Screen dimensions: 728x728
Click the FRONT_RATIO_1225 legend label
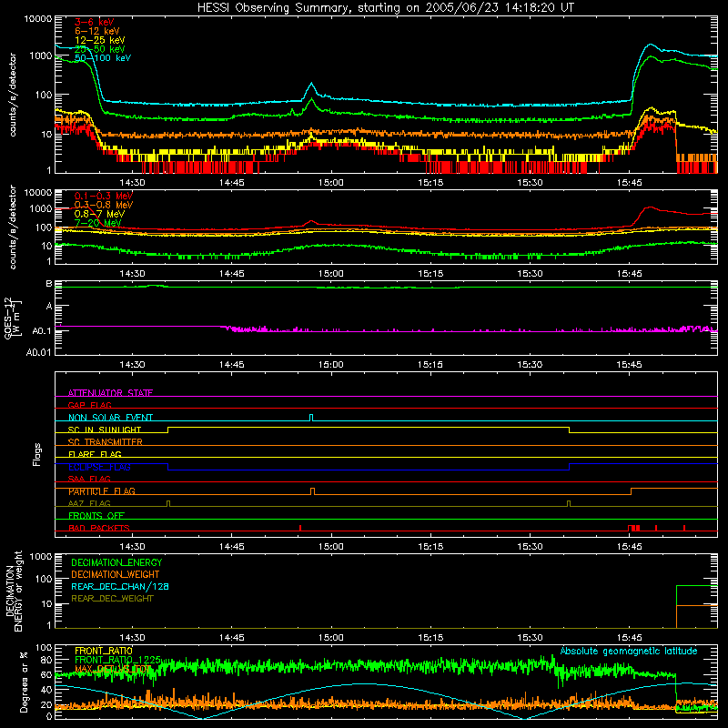pos(117,660)
